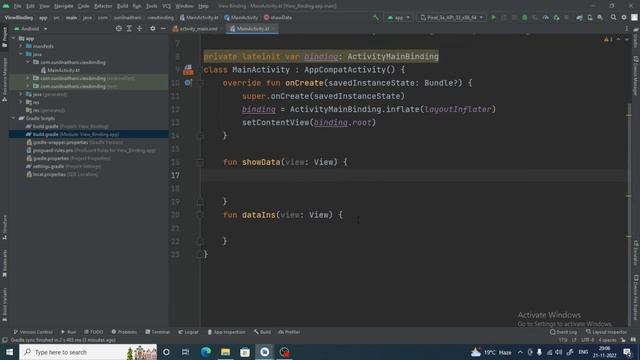
Task: Expand the java (generated) folder
Action: [21, 94]
